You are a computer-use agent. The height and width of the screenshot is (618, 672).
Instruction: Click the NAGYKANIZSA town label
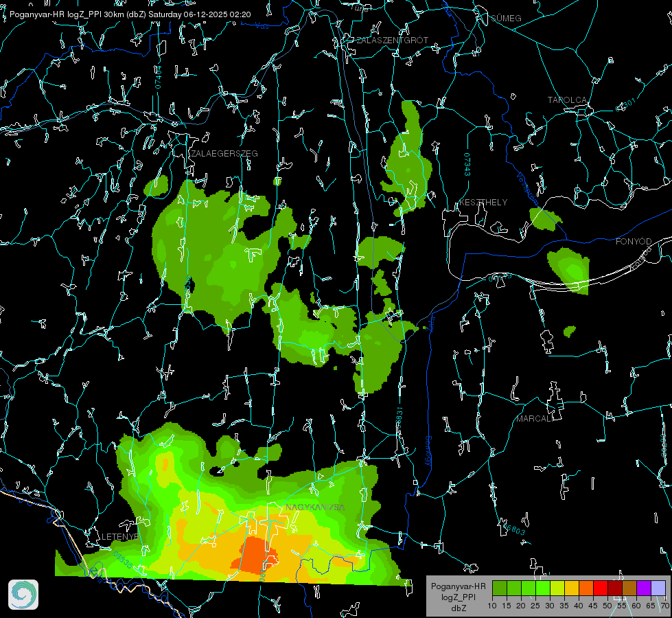click(315, 507)
